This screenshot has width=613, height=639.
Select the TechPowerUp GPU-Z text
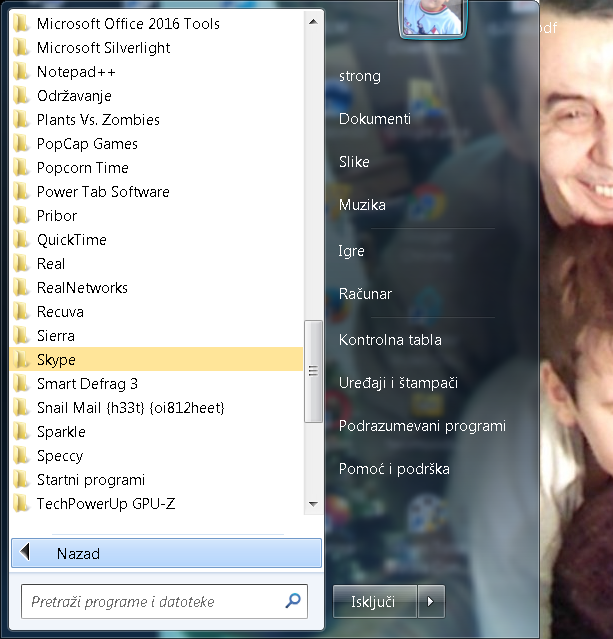pos(106,504)
